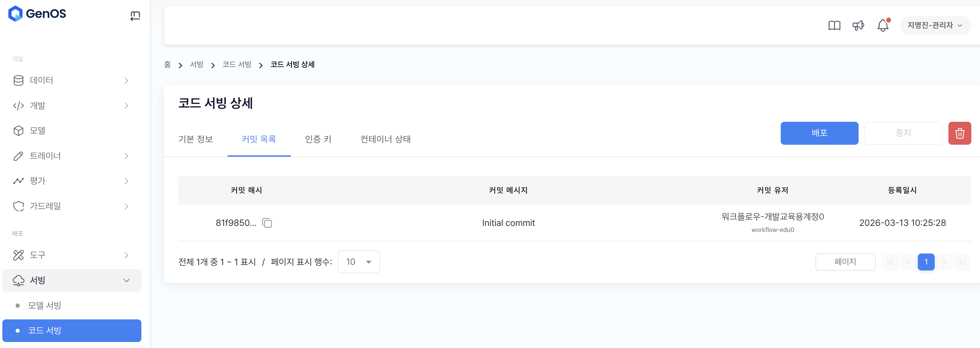Click the 가드레일 shield icon
The width and height of the screenshot is (980, 348).
click(18, 206)
